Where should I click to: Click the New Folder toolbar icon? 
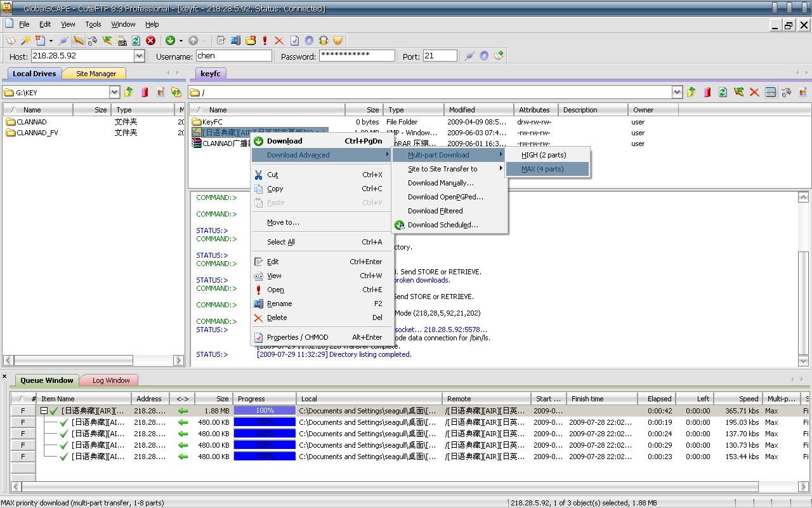(x=251, y=41)
